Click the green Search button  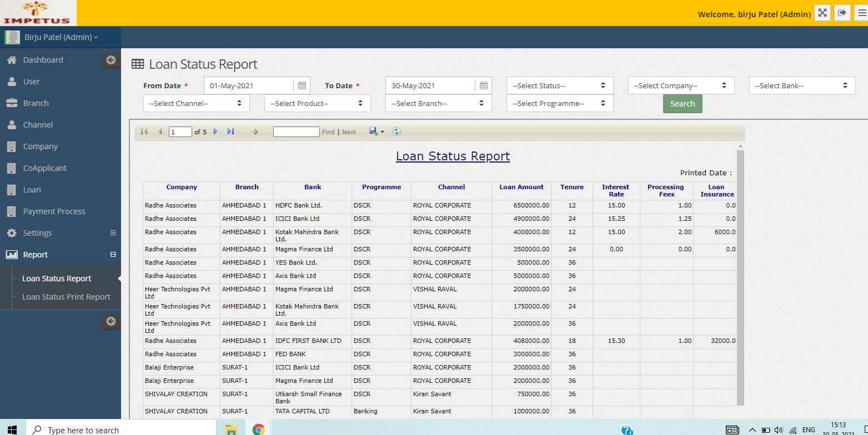[x=683, y=104]
